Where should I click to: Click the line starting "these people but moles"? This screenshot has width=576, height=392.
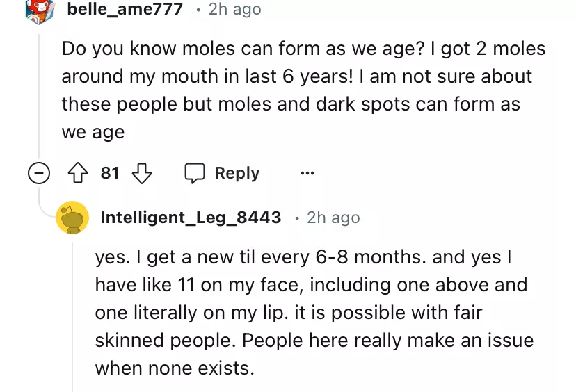tap(291, 104)
